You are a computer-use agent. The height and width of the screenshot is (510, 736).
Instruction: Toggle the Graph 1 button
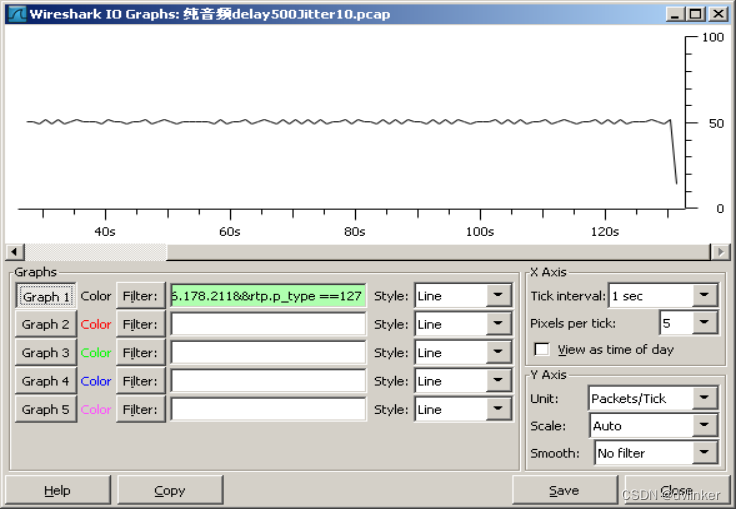[x=46, y=296]
